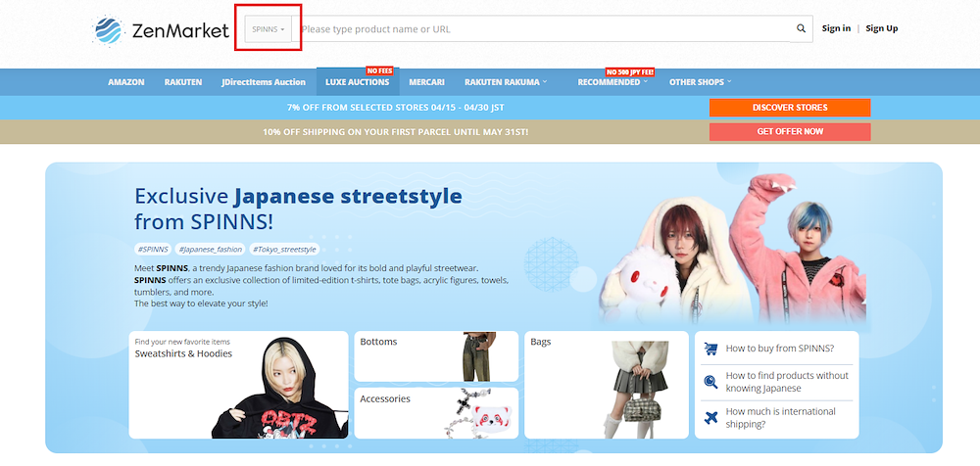Open How to buy from SPINNS?
Viewport: 980px width, 466px height.
click(x=779, y=349)
